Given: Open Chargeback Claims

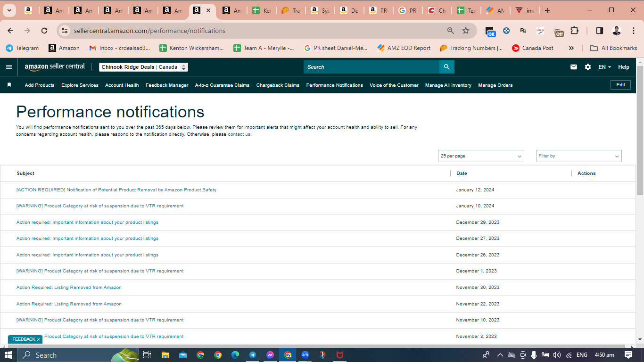Looking at the screenshot, I should tap(278, 85).
